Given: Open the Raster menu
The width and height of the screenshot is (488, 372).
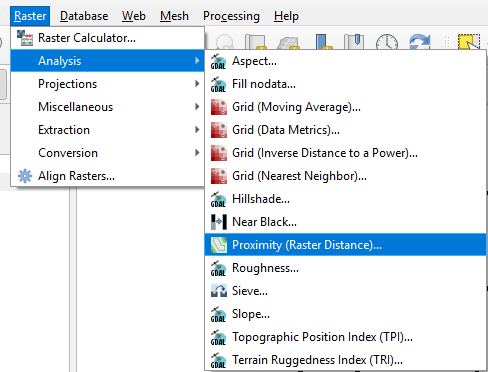Looking at the screenshot, I should (30, 16).
